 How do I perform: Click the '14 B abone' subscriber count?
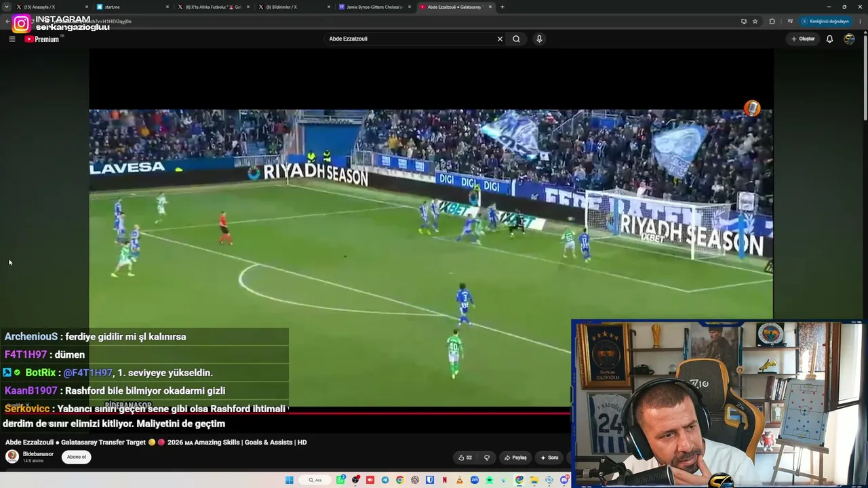tap(33, 461)
